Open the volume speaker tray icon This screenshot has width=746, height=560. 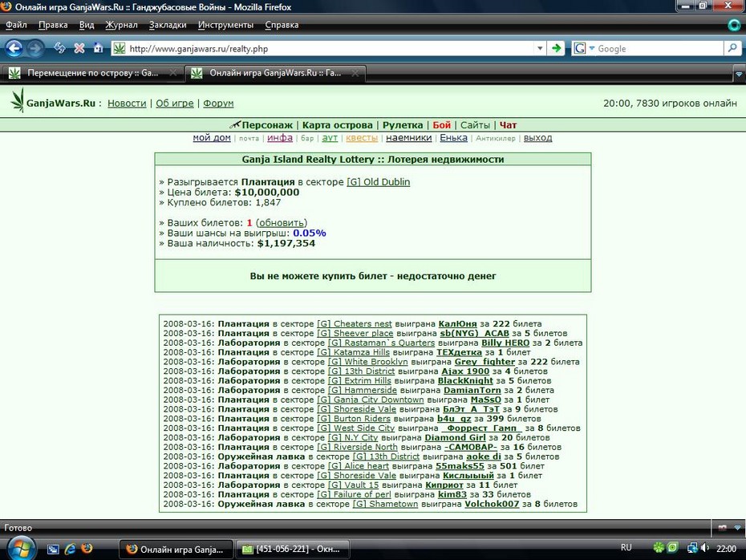[705, 548]
